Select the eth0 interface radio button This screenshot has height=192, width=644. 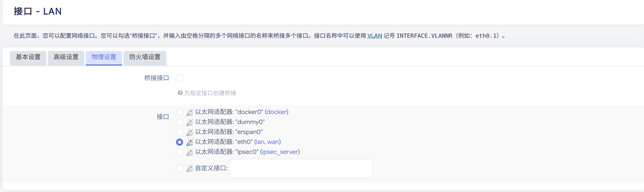click(x=180, y=142)
